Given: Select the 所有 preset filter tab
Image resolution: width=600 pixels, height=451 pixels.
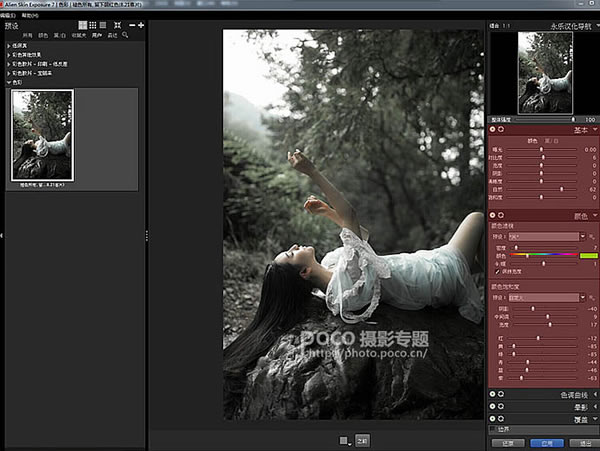Looking at the screenshot, I should pyautogui.click(x=28, y=36).
